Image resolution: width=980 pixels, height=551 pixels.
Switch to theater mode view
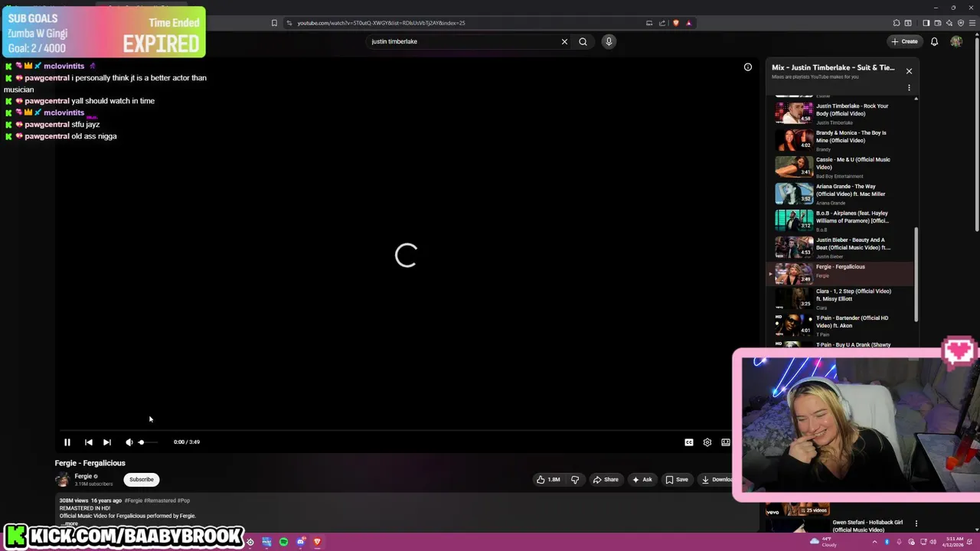click(726, 442)
